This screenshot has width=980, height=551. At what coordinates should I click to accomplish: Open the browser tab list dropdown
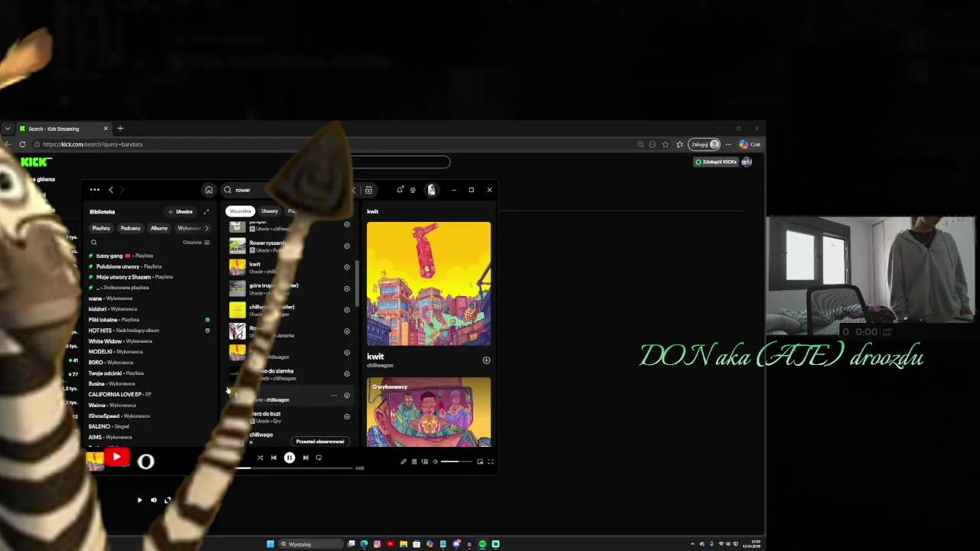pos(8,129)
